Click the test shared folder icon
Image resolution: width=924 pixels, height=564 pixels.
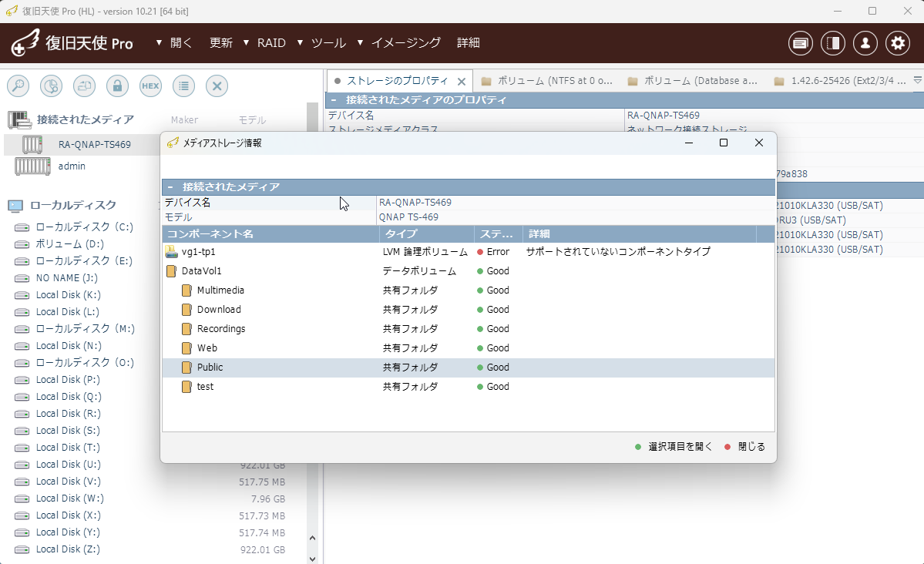coord(186,387)
